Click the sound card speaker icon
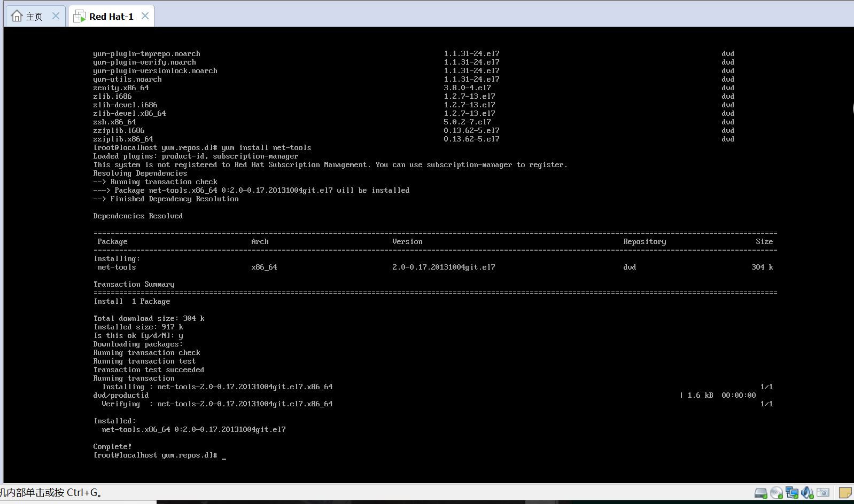 click(x=808, y=493)
